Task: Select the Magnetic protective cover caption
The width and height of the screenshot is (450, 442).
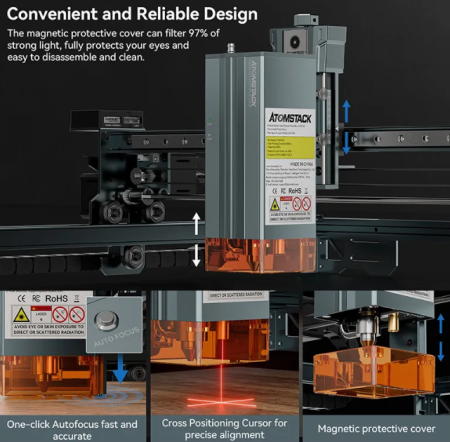Action: click(376, 429)
